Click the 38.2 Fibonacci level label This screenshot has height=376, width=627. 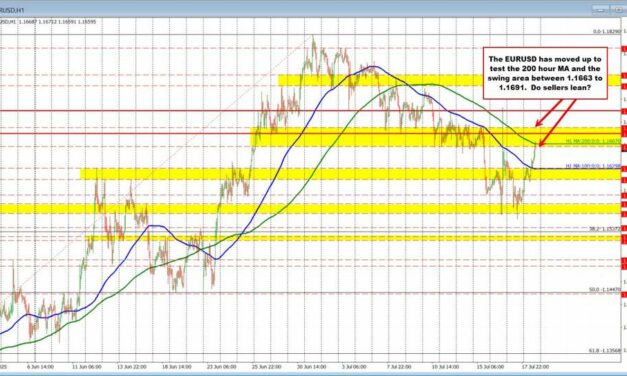[x=605, y=229]
